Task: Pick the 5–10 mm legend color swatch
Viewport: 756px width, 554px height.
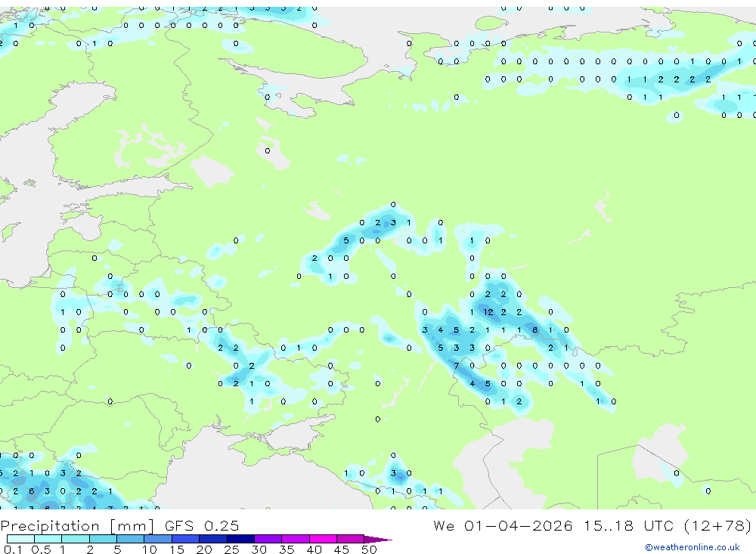Action: coord(131,539)
